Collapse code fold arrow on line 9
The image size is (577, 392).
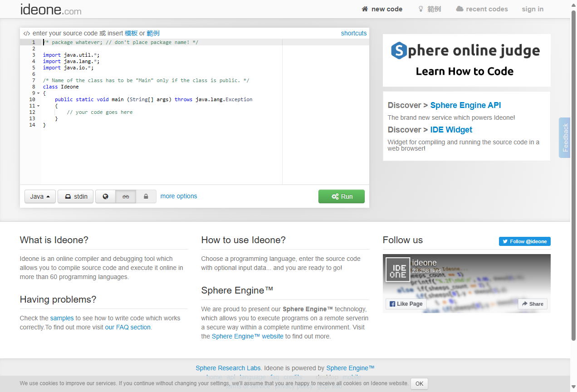39,93
